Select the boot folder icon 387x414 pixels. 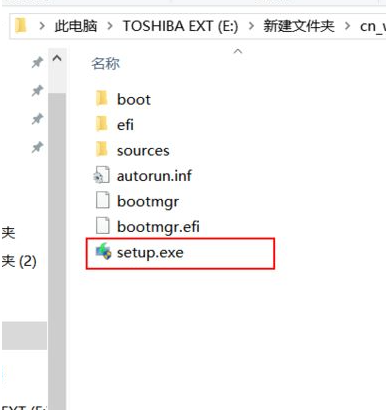(x=101, y=99)
